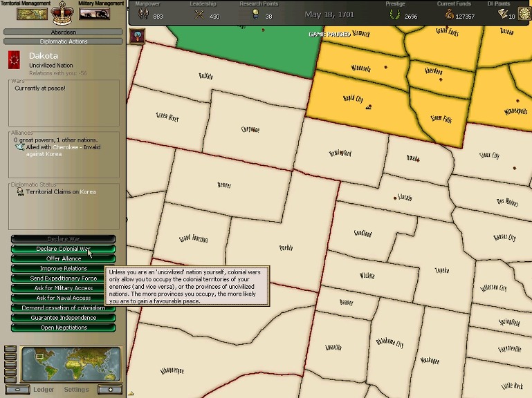532x398 pixels.
Task: Click the Research Points lightbulb icon
Action: tap(255, 15)
